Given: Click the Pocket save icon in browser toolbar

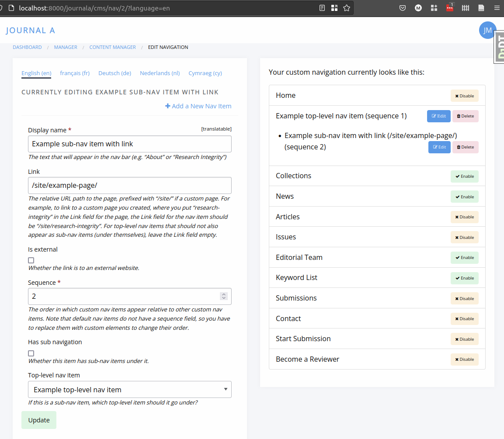Looking at the screenshot, I should (x=403, y=8).
